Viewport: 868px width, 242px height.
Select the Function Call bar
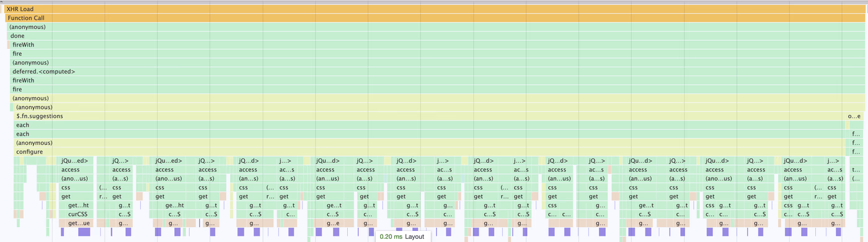click(x=435, y=18)
